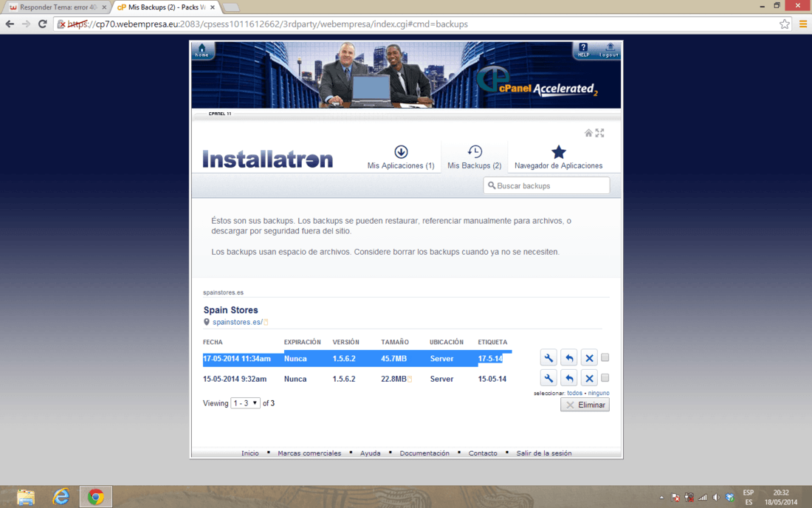Viewport: 812px width, 508px height.
Task: Click restore arrow for 15-05-2014 backup
Action: tap(568, 379)
